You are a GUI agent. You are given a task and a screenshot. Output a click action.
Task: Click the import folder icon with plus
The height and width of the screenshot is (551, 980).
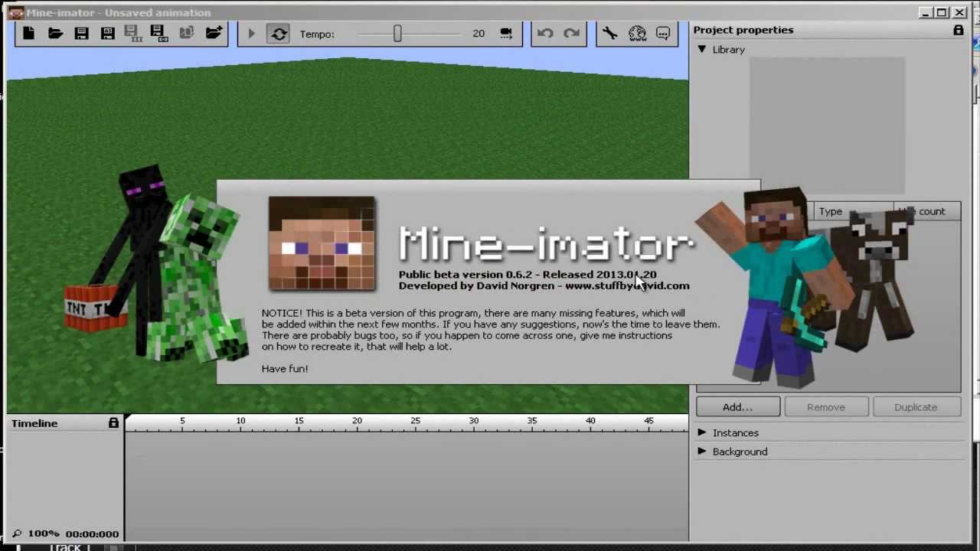[x=214, y=33]
